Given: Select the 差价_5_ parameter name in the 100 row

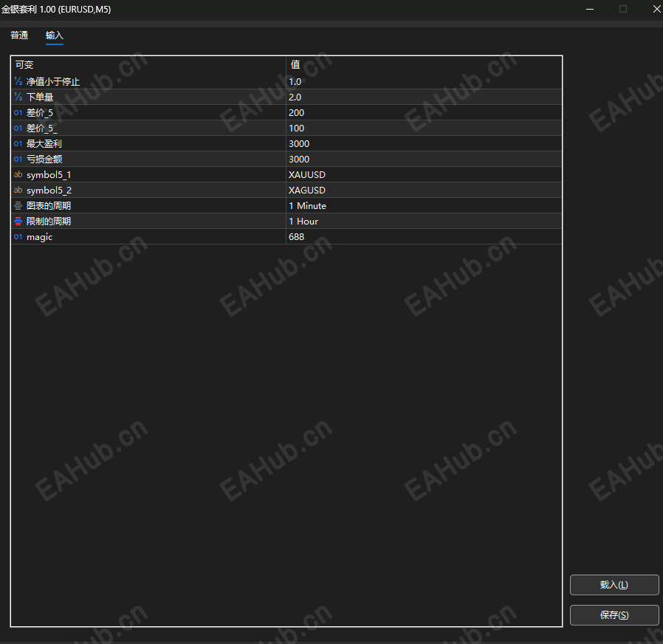Looking at the screenshot, I should pyautogui.click(x=41, y=128).
